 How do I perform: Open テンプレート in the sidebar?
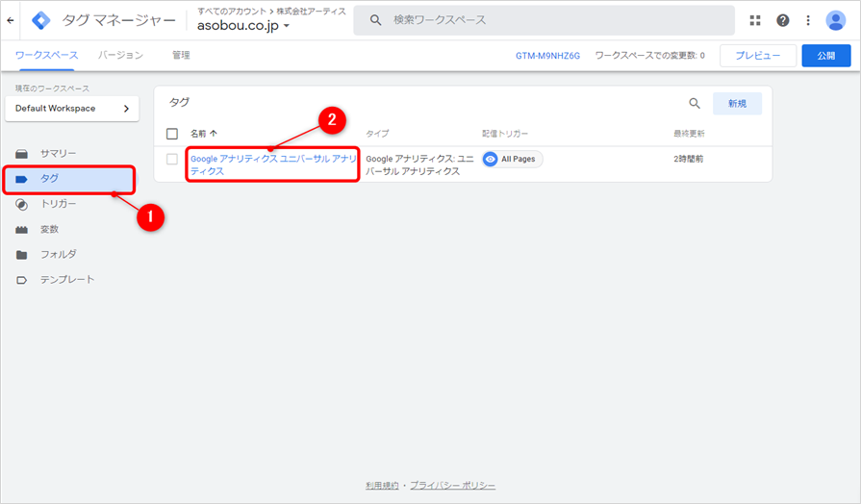(67, 280)
